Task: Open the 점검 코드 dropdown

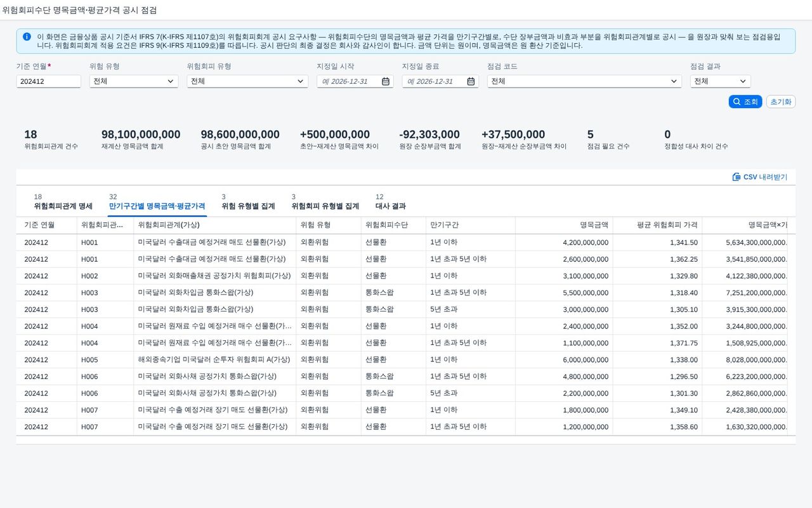Action: click(x=584, y=81)
